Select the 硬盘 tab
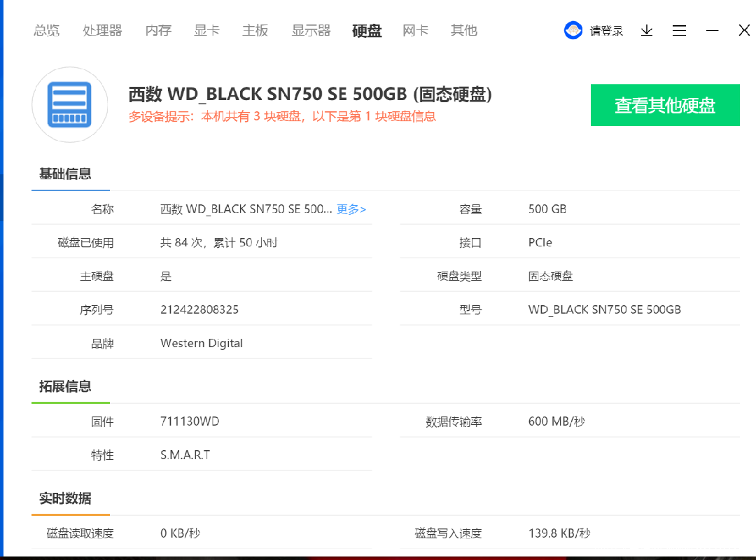 pyautogui.click(x=367, y=30)
